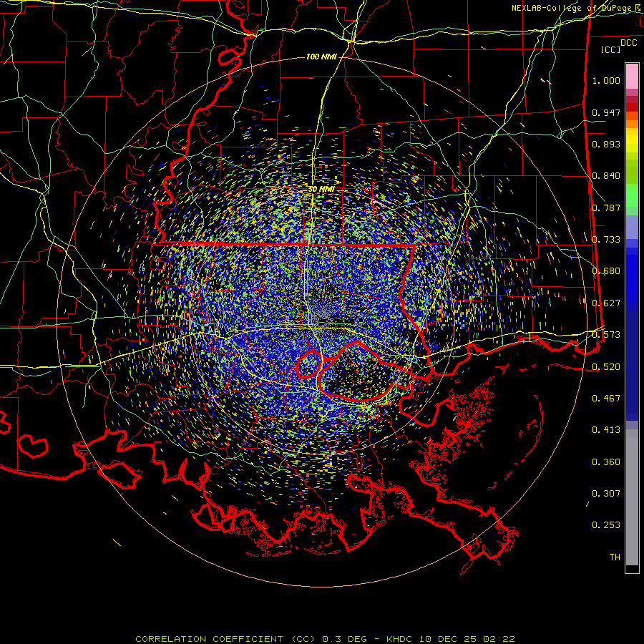This screenshot has width=644, height=644.
Task: Click the 0.520 scale value
Action: pos(606,367)
